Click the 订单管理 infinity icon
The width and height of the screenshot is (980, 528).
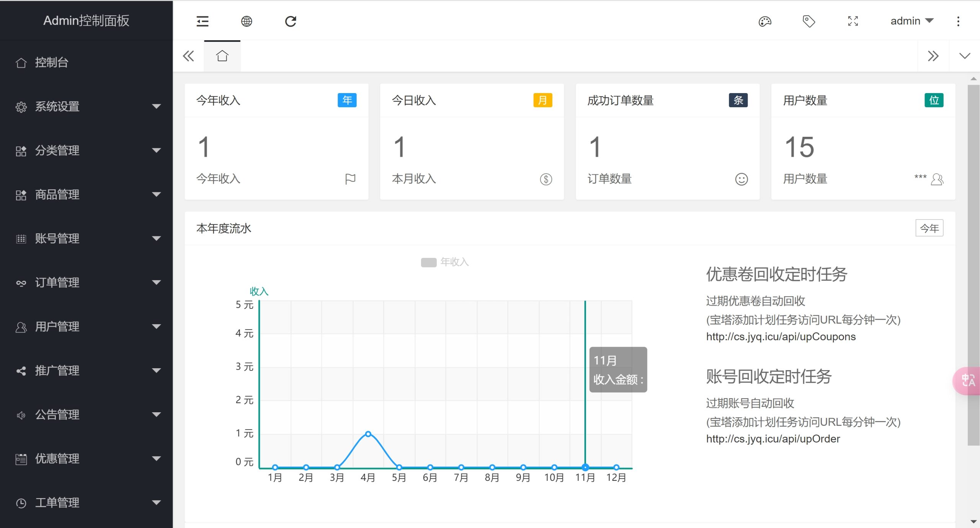[x=21, y=283]
